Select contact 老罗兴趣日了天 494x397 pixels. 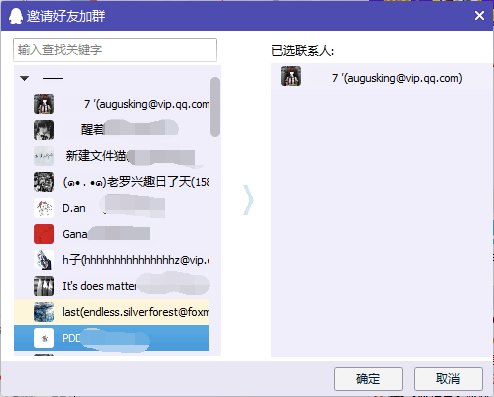111,182
